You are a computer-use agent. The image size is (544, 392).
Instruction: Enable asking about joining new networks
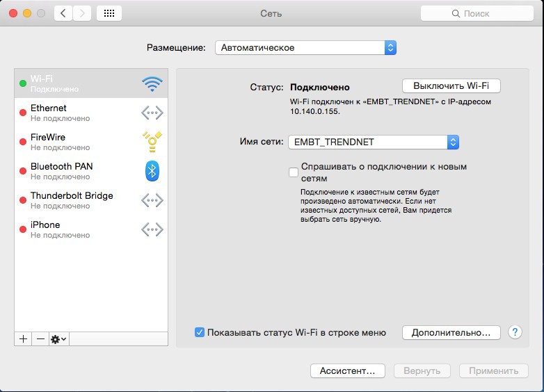point(294,172)
